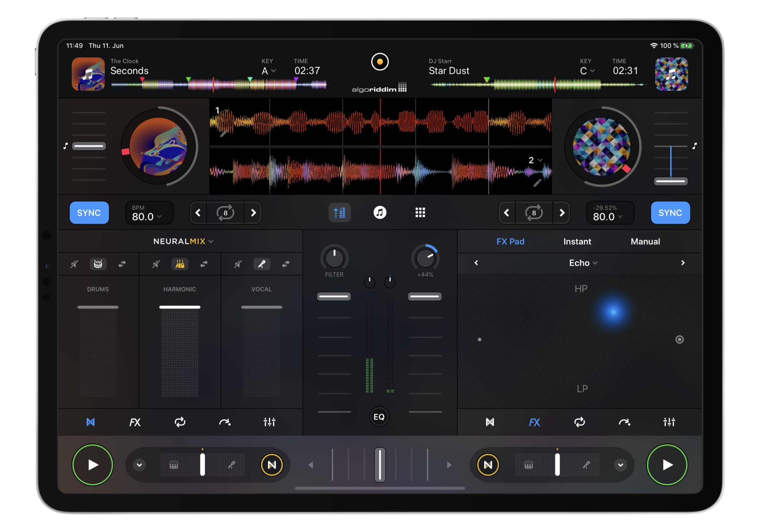Click the record button at top center

[x=380, y=62]
